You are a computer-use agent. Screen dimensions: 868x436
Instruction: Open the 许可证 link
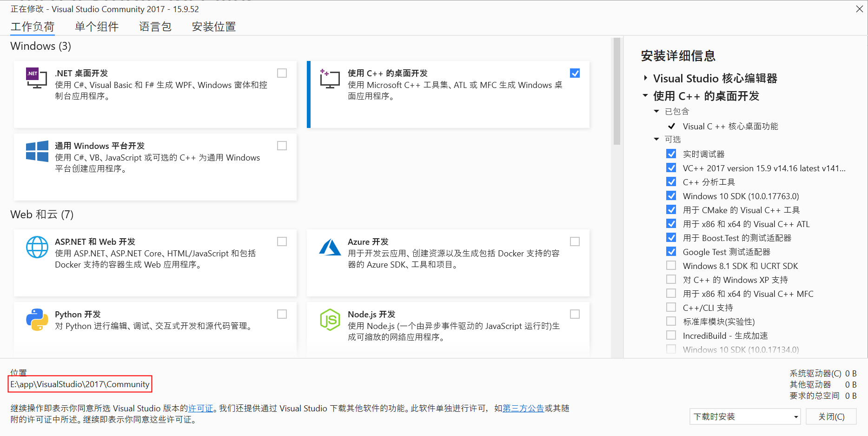(x=201, y=408)
